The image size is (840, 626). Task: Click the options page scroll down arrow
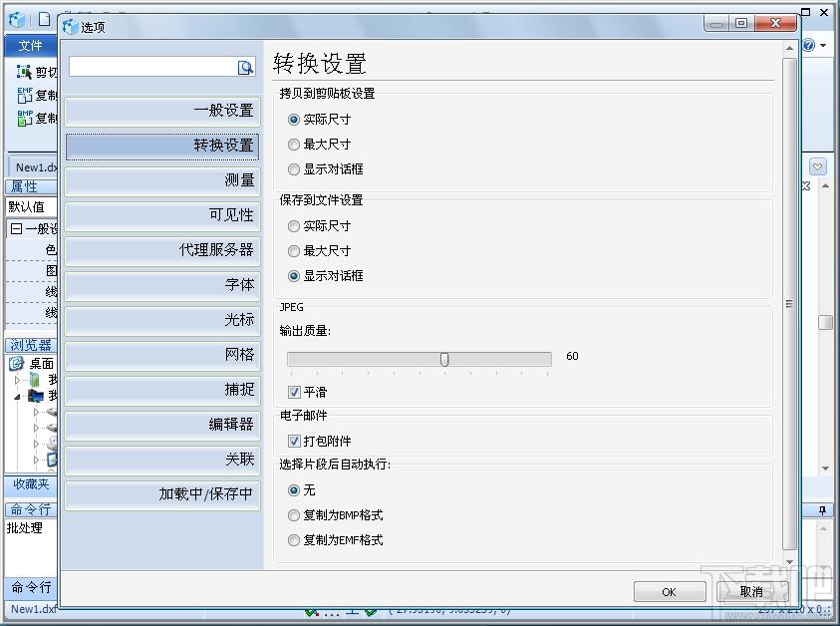(789, 561)
